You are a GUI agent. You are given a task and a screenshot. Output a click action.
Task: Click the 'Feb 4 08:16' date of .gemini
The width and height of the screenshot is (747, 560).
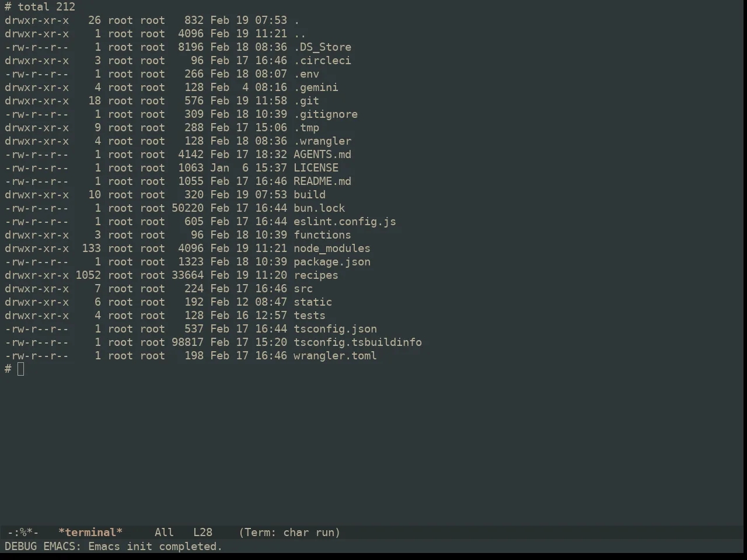[x=249, y=87]
